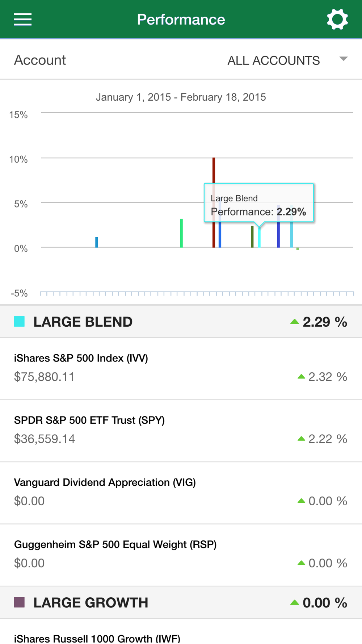Tap the dark red tallest chart bar
The height and width of the screenshot is (644, 362).
pyautogui.click(x=214, y=170)
